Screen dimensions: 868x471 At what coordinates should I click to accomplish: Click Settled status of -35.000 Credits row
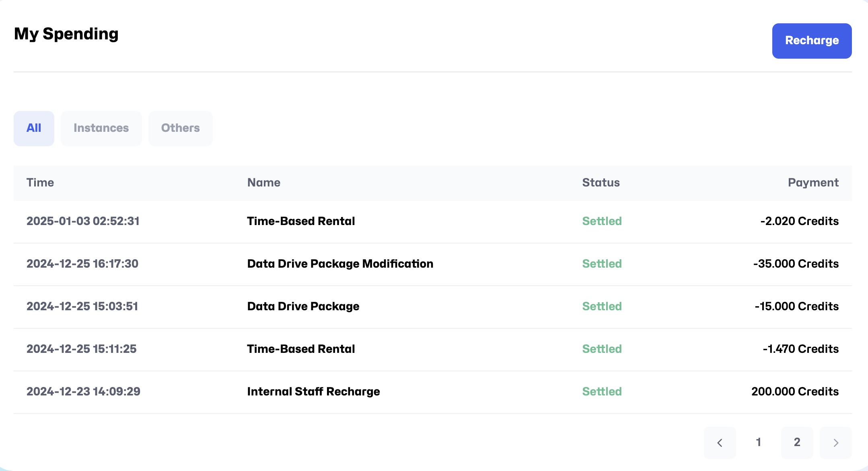click(602, 264)
